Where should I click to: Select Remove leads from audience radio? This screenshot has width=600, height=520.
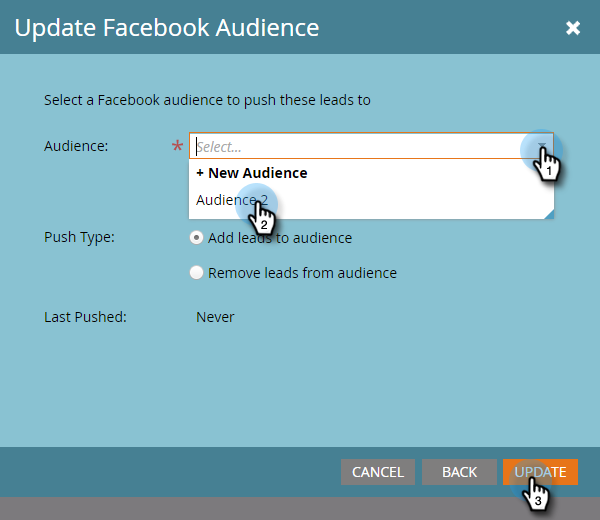pyautogui.click(x=196, y=273)
